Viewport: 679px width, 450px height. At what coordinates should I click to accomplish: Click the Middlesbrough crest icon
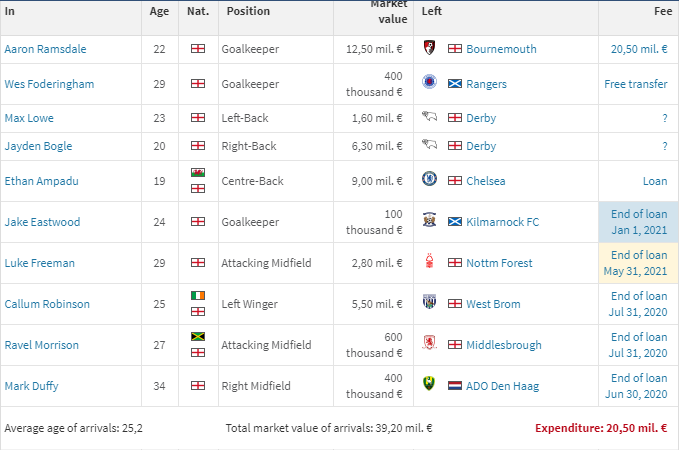[x=429, y=343]
